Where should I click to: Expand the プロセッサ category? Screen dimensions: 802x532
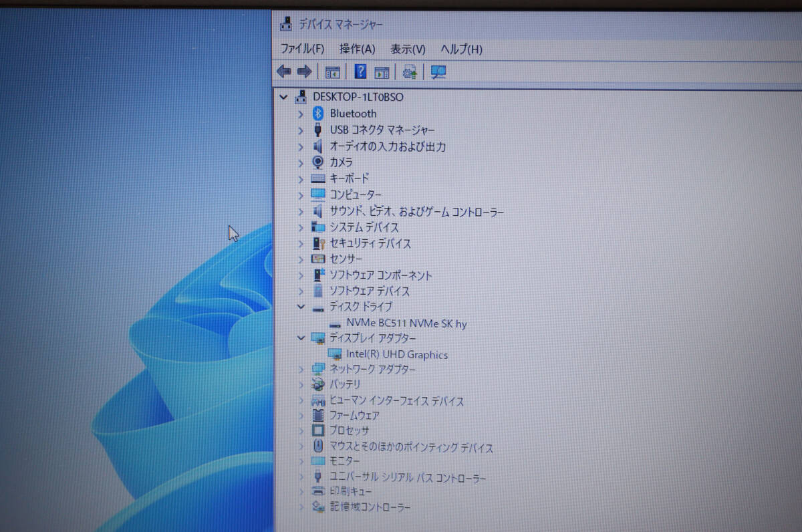click(x=301, y=431)
